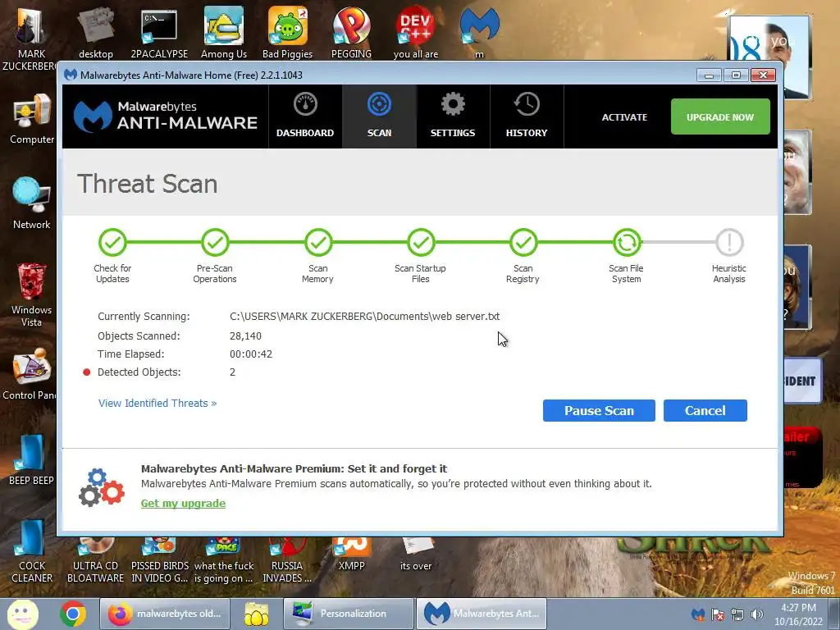Select the its over desktop file
The image size is (840, 630).
[416, 555]
